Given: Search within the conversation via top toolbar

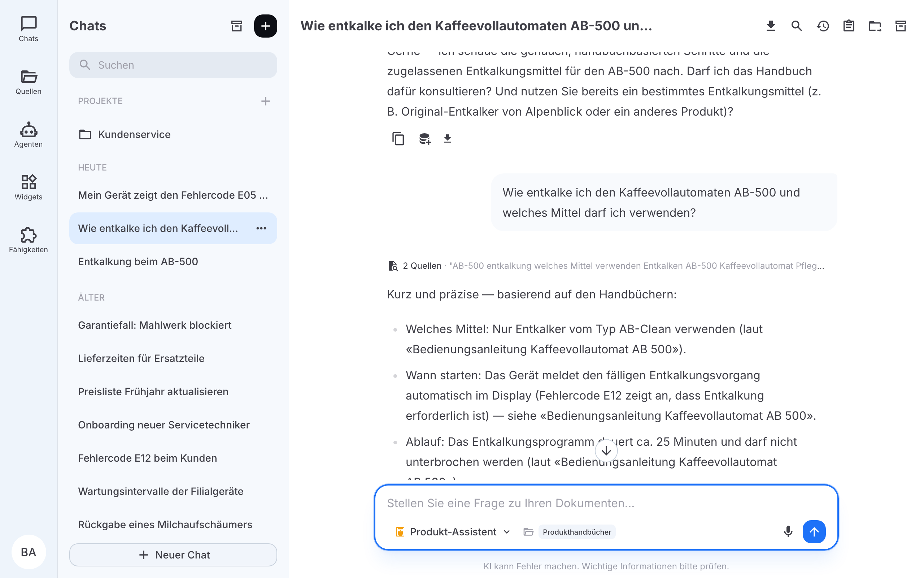Looking at the screenshot, I should (x=797, y=26).
